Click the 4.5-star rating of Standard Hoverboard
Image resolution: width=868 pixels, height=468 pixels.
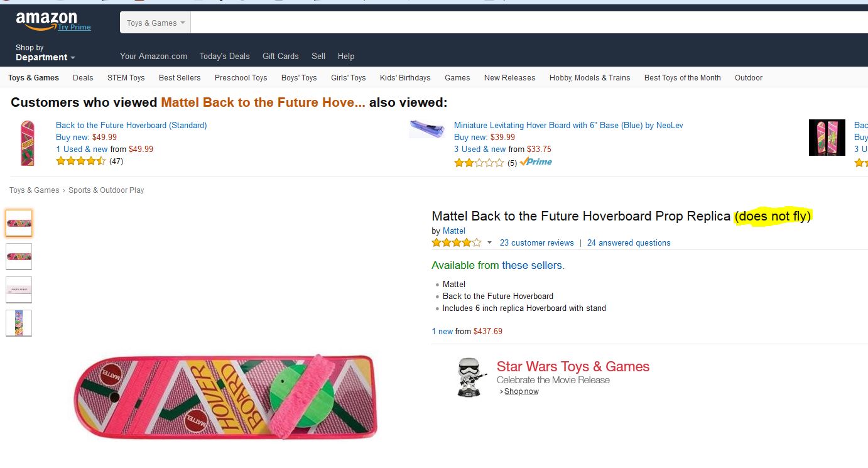point(80,161)
